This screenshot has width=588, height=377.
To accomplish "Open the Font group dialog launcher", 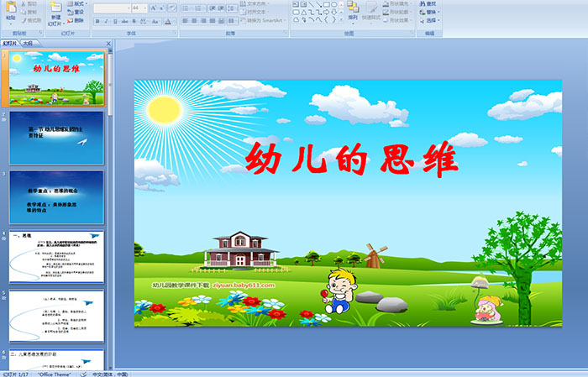I will tap(175, 34).
